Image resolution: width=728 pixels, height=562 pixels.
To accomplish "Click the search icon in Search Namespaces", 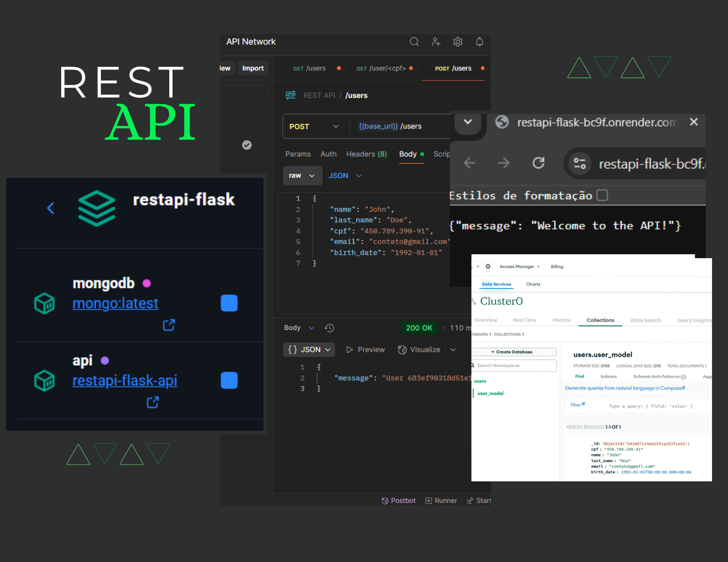I will [x=472, y=366].
